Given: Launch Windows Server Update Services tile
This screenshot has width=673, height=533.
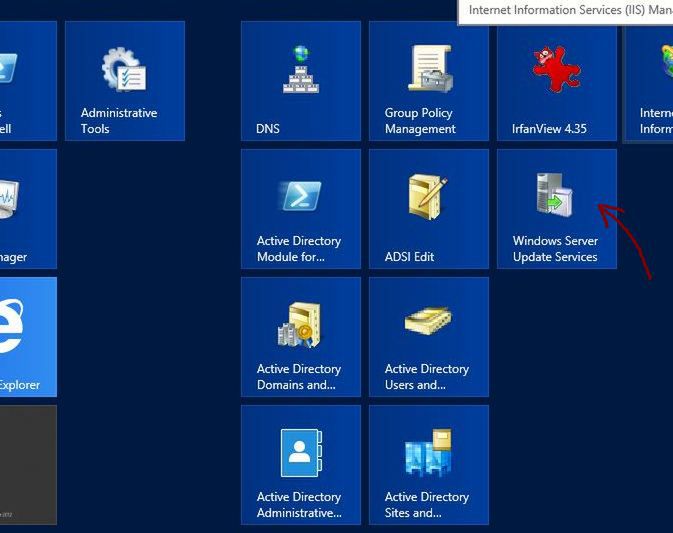Looking at the screenshot, I should tap(557, 209).
